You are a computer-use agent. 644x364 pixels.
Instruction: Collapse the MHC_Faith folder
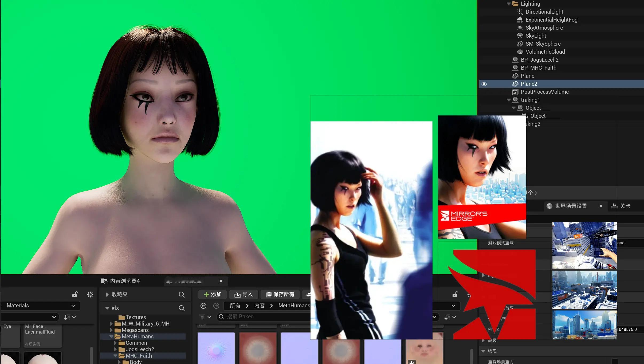pyautogui.click(x=115, y=356)
